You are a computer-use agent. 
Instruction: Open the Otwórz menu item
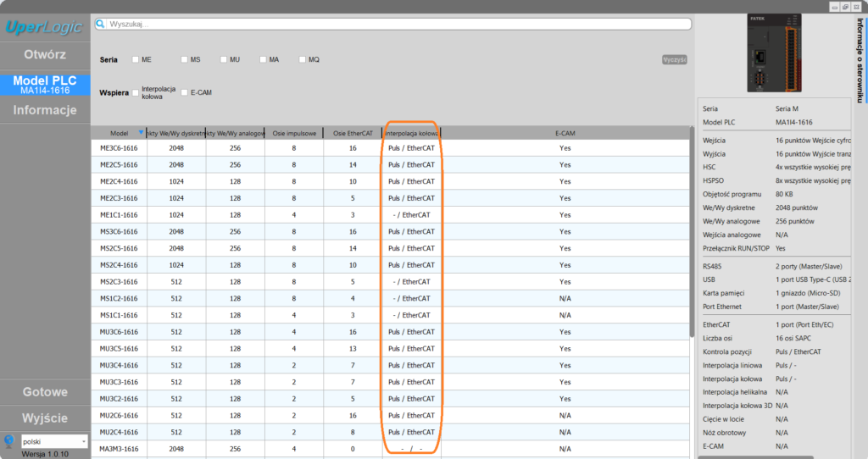(x=45, y=55)
